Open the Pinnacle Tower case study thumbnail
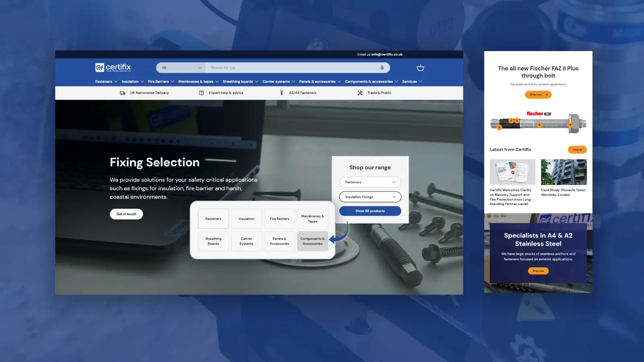 (x=563, y=172)
